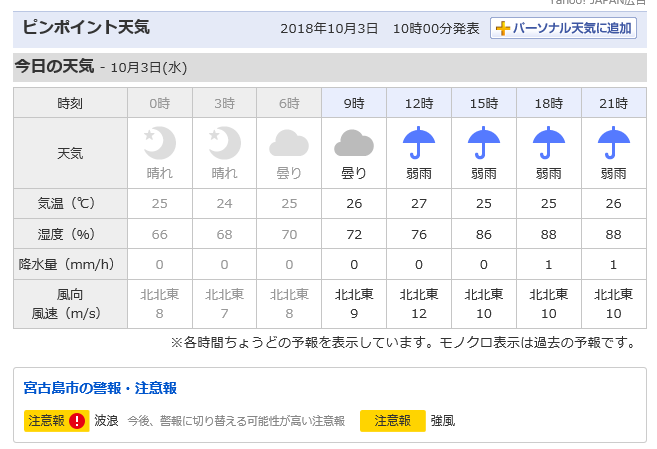Select the 21時 column header
657x449 pixels.
[613, 103]
